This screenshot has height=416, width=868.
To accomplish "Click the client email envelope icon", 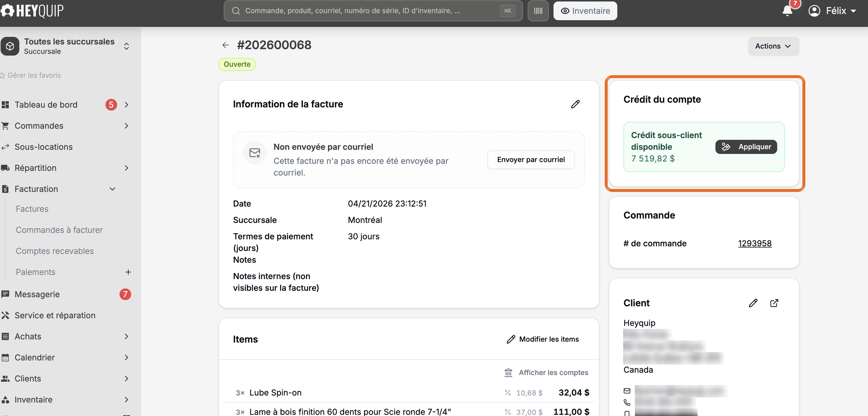I will 627,391.
